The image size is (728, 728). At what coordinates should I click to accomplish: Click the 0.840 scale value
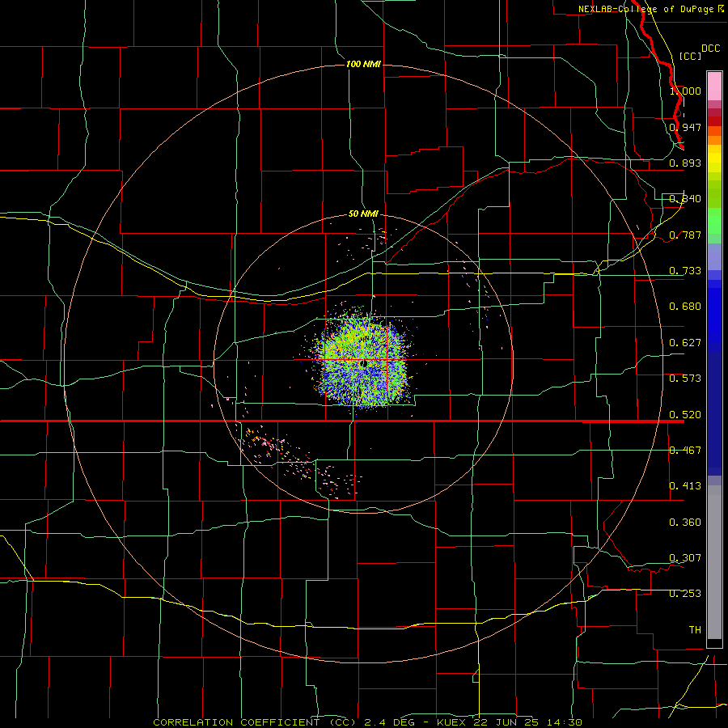coord(685,198)
